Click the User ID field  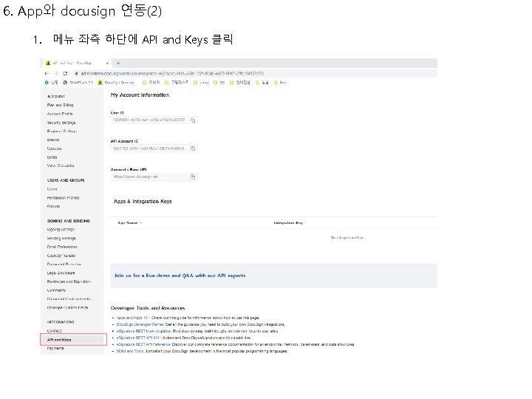tap(154, 120)
